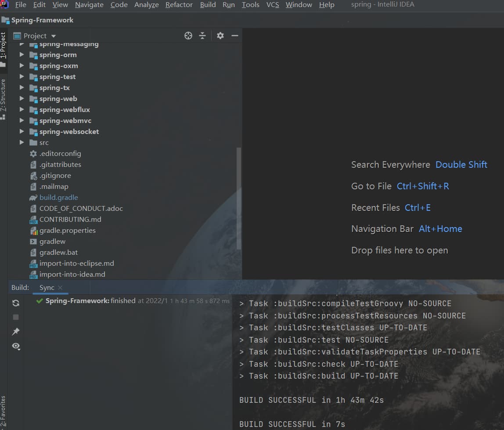The height and width of the screenshot is (430, 504).
Task: Click the .editorconfig gear file icon
Action: pyautogui.click(x=33, y=154)
